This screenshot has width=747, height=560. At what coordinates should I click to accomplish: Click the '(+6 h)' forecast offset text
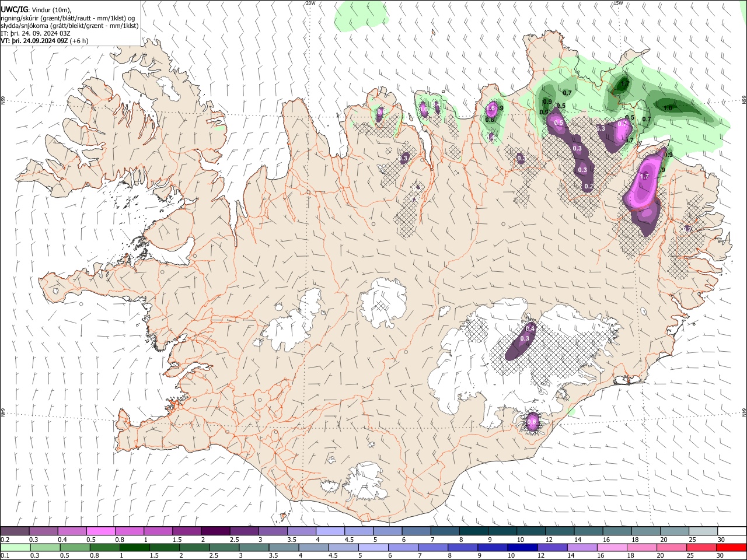point(79,41)
